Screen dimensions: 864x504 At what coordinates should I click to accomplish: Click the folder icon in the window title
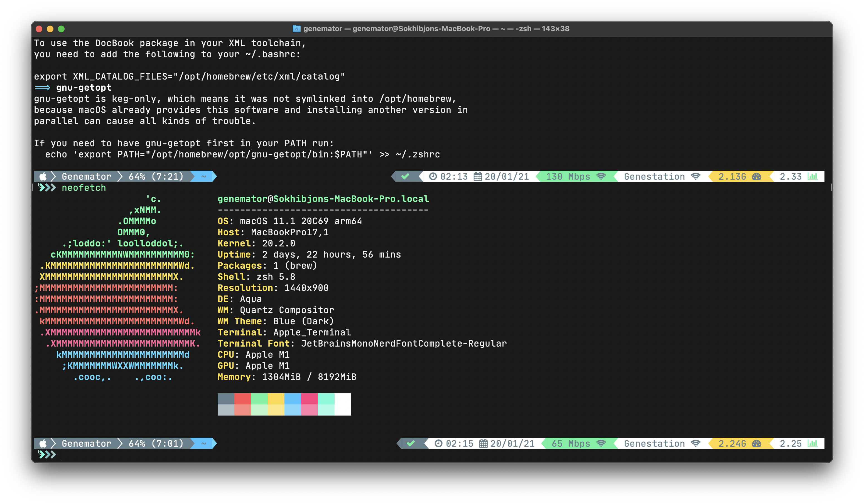pos(296,28)
